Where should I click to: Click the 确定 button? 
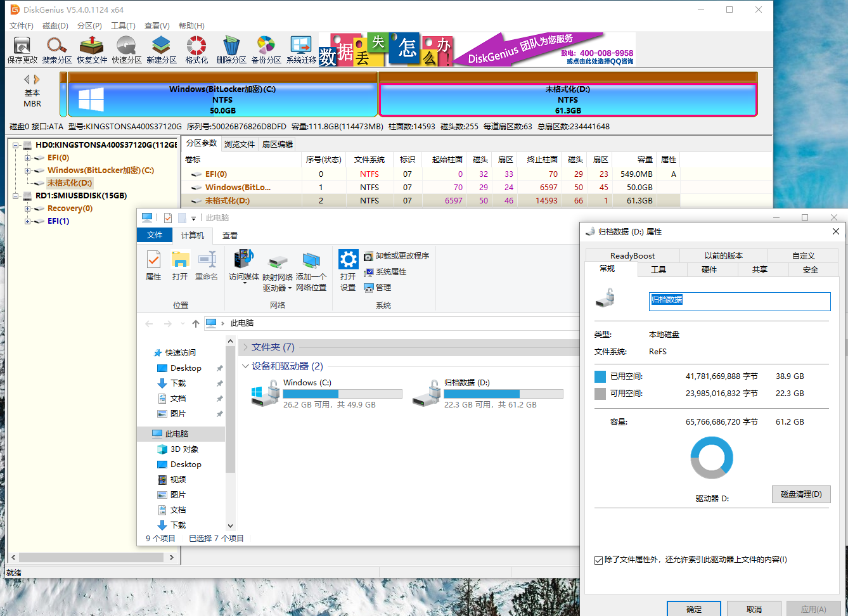(694, 609)
